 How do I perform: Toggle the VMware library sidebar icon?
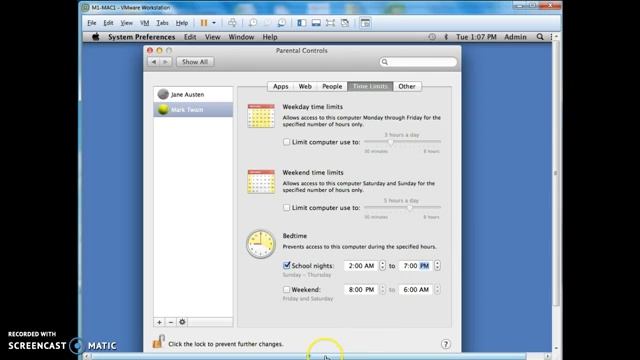point(302,23)
